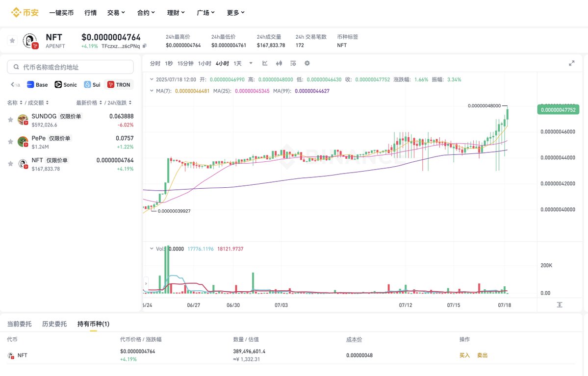Collapse the Vol indicator legend chevron
588x376 pixels.
[152, 249]
